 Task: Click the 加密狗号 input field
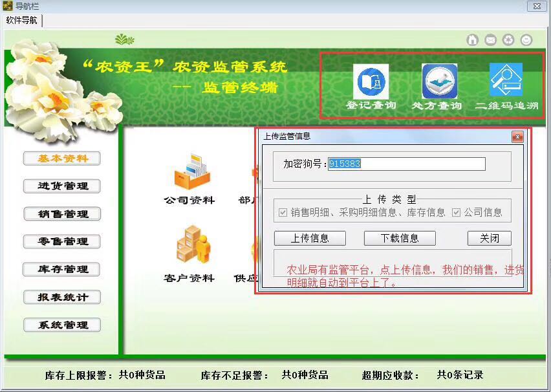click(406, 164)
